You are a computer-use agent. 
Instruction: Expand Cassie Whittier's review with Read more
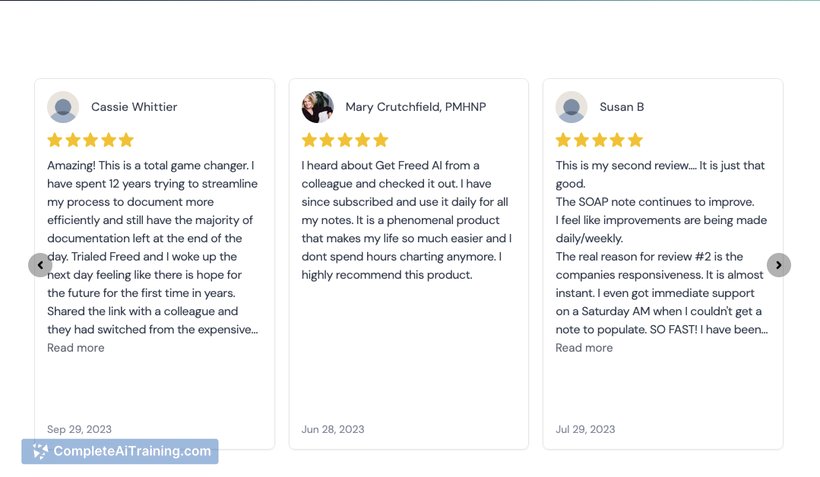(x=76, y=348)
